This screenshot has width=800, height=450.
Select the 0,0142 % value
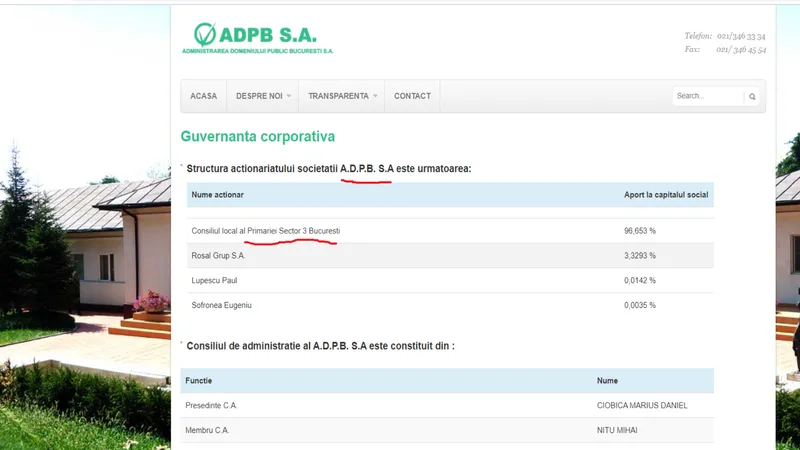640,280
